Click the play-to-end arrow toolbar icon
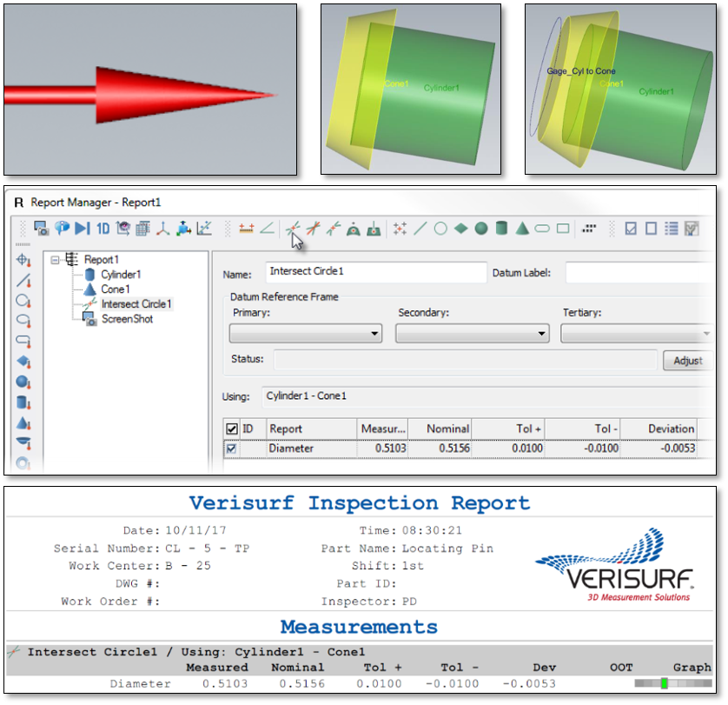The width and height of the screenshot is (728, 705). [83, 228]
